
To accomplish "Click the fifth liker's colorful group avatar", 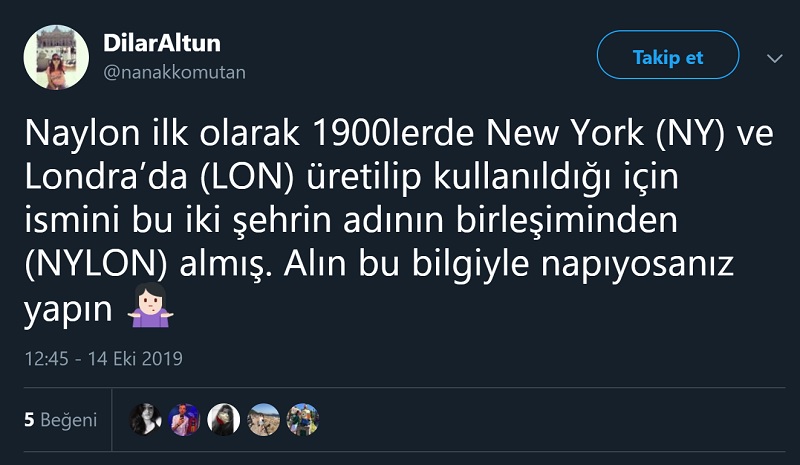I will point(302,420).
